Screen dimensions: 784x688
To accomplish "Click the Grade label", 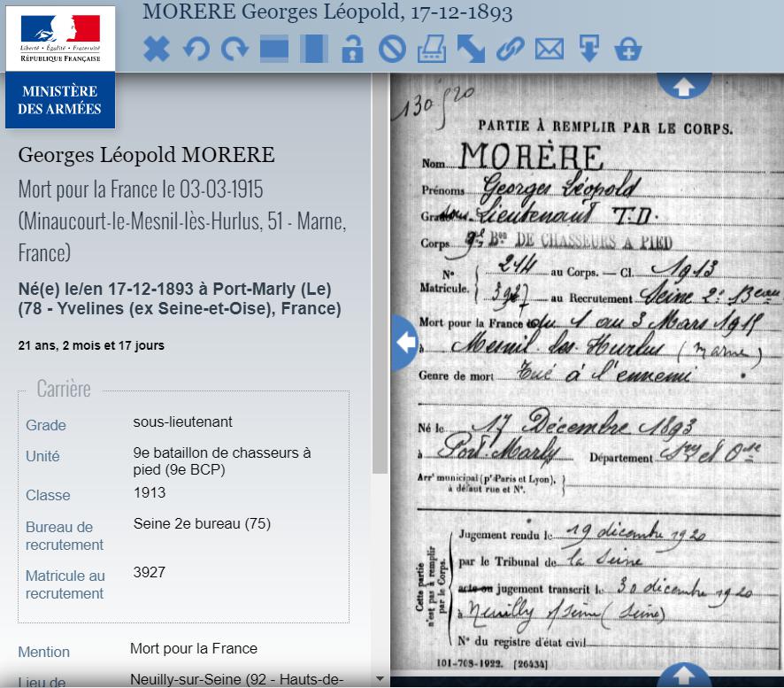I will coord(46,425).
